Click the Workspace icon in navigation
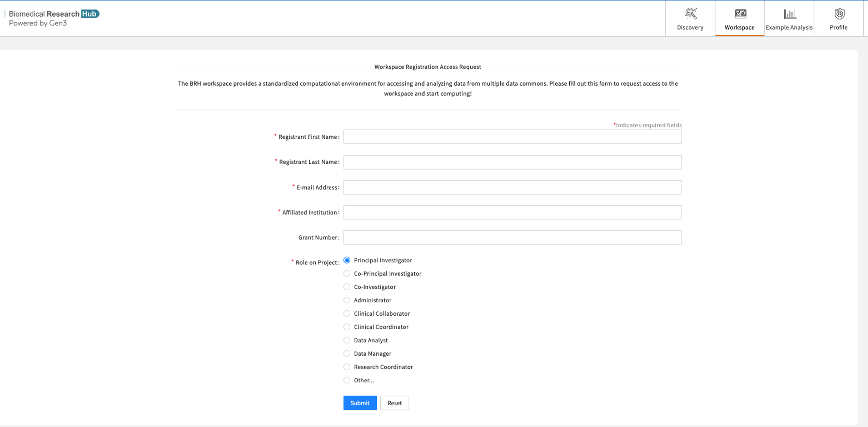The width and height of the screenshot is (868, 427). (740, 14)
